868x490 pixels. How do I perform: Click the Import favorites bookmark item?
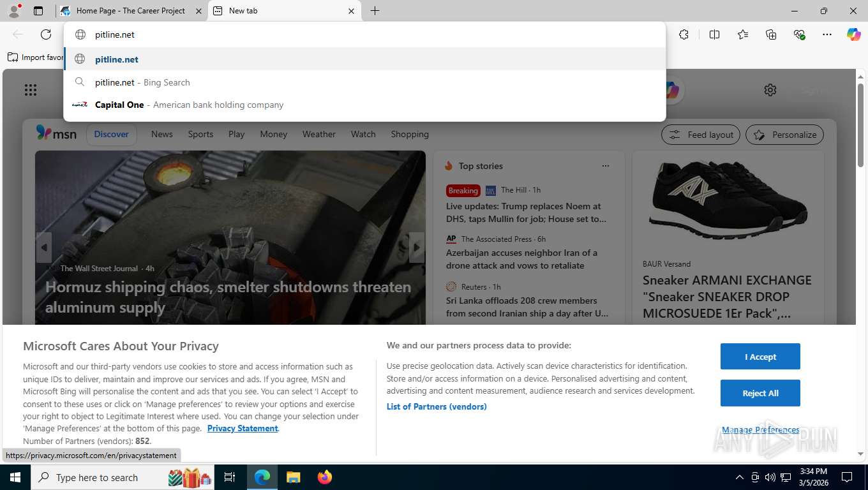[x=36, y=57]
